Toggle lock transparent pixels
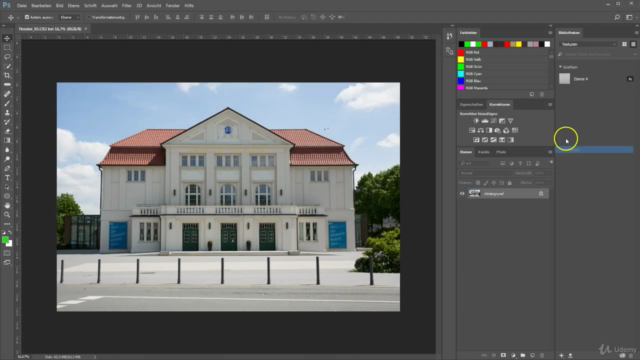The width and height of the screenshot is (640, 360). click(x=478, y=183)
